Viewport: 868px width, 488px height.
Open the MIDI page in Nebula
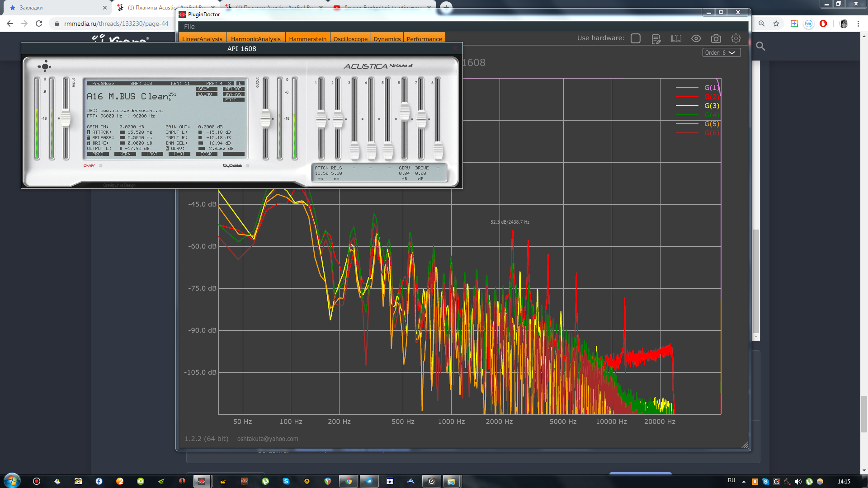point(179,154)
